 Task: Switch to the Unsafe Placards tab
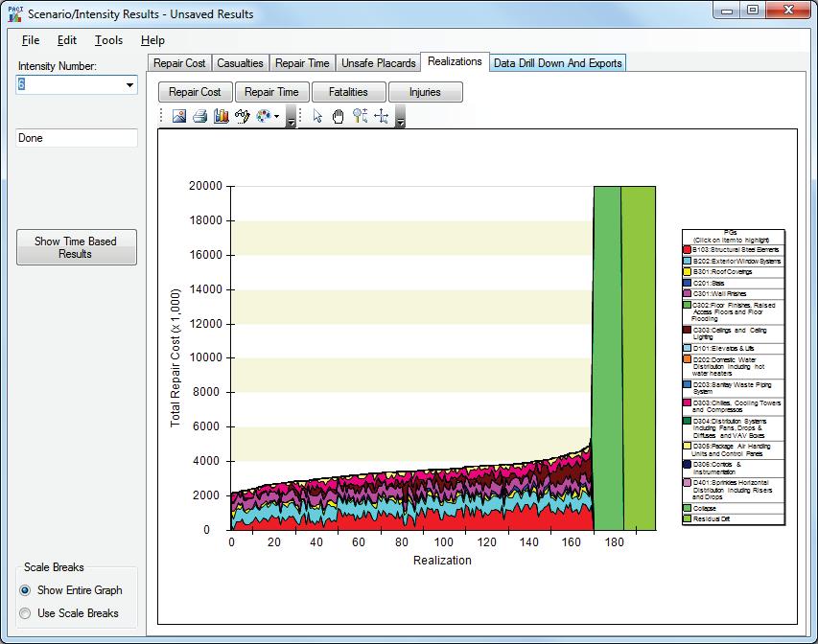(378, 63)
